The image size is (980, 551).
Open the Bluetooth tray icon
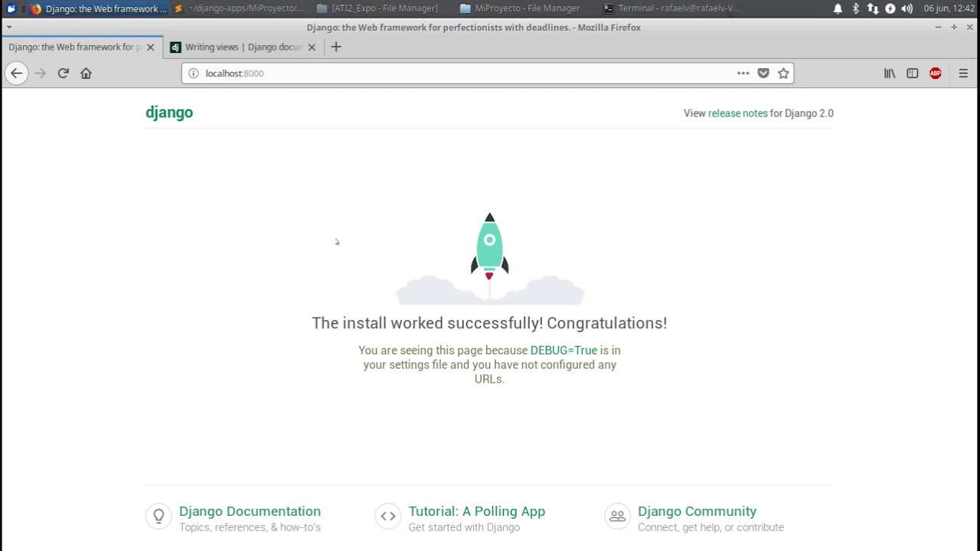pos(855,8)
